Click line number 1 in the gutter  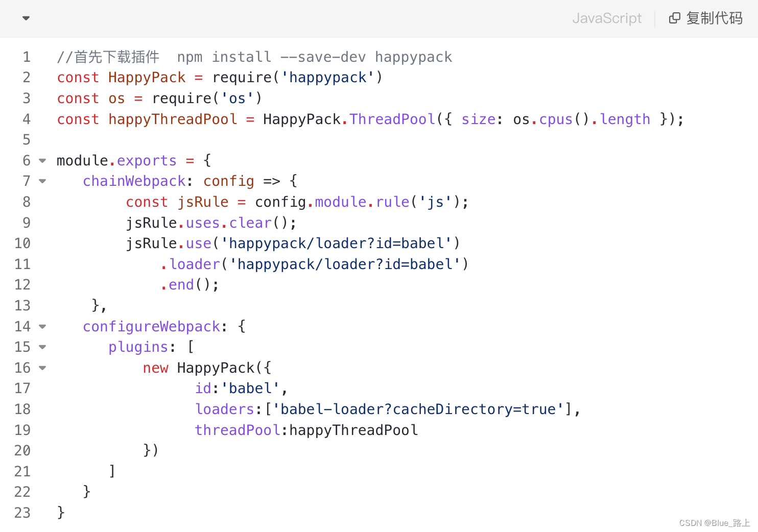pos(26,57)
